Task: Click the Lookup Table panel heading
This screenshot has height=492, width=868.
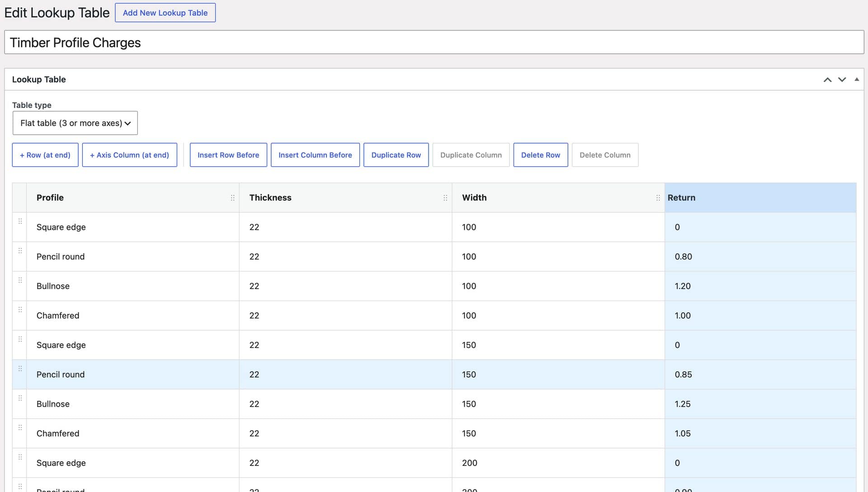Action: [x=39, y=80]
